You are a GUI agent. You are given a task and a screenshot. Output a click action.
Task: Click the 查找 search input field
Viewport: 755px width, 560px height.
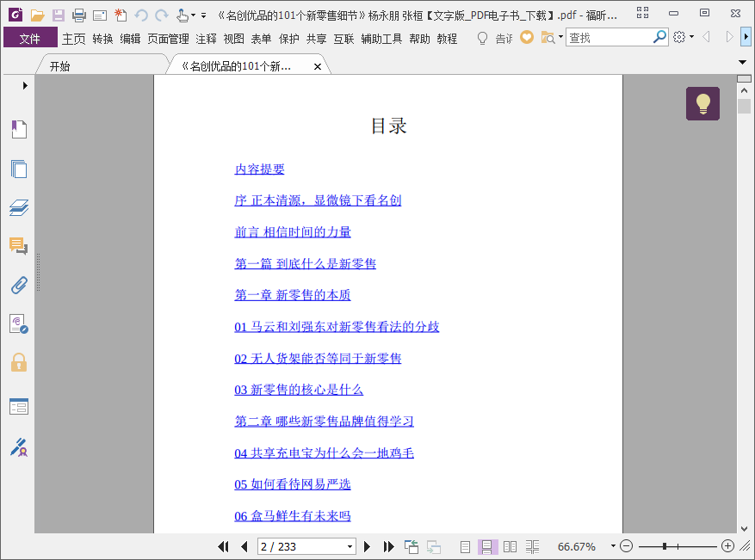coord(610,37)
